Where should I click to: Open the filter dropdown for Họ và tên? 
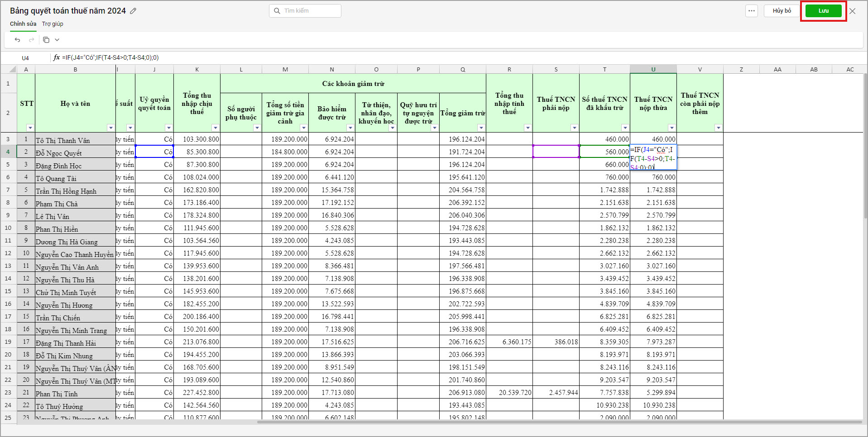pos(110,128)
